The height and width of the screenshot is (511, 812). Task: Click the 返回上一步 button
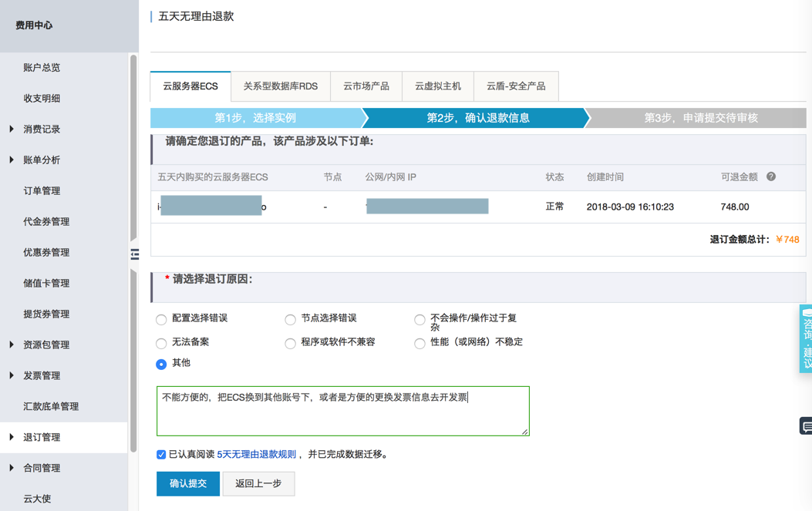tap(258, 483)
